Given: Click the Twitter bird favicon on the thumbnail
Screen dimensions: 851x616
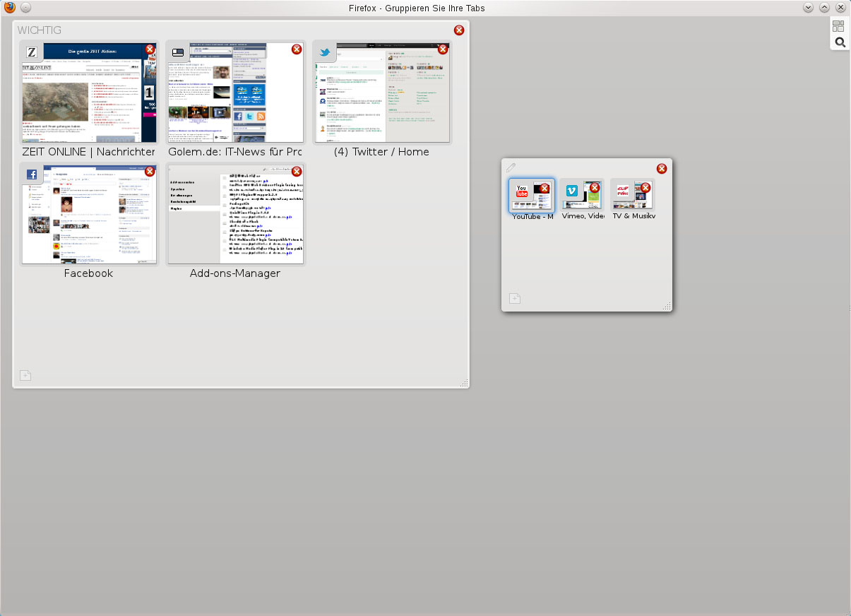Looking at the screenshot, I should click(324, 51).
